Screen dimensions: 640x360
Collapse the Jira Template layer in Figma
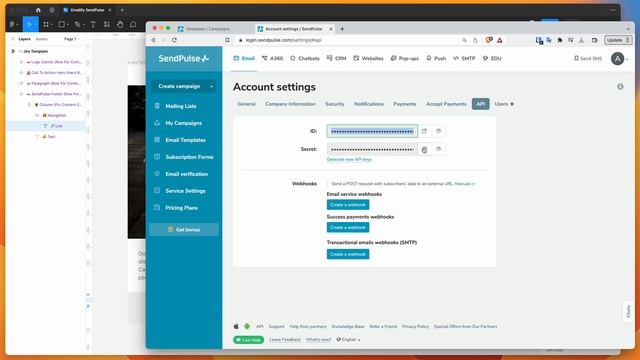tap(13, 51)
